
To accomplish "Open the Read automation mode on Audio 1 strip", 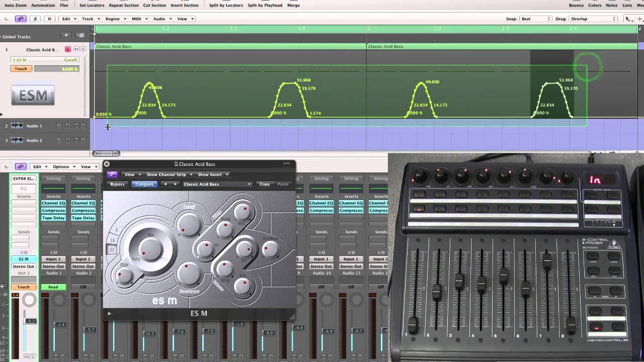I will 53,287.
